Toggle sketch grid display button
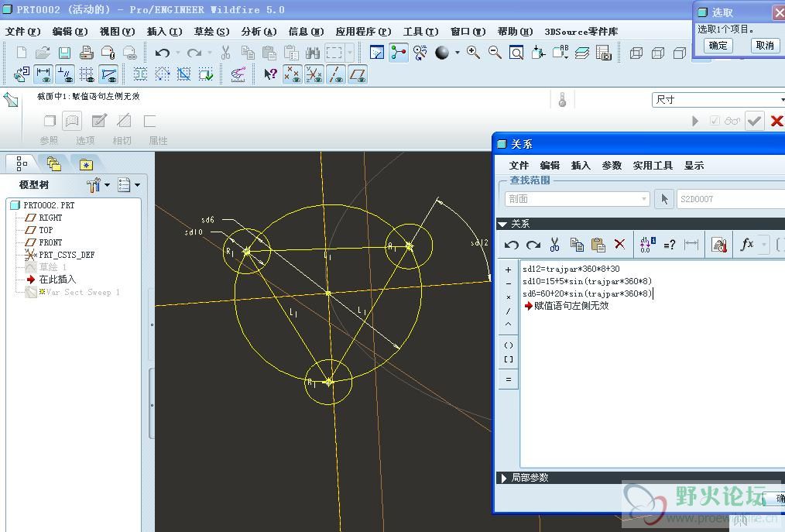Image resolution: width=785 pixels, height=532 pixels. [x=87, y=74]
